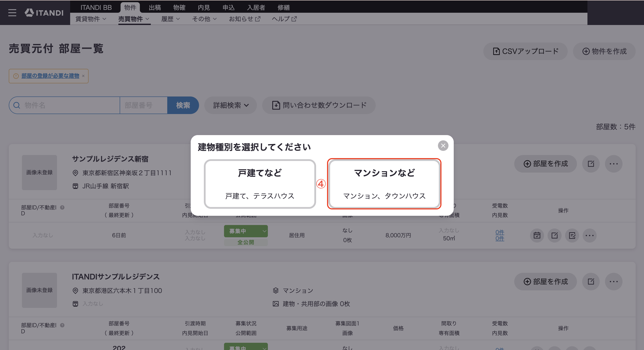
Task: Click the ITANDI logo
Action: point(44,12)
